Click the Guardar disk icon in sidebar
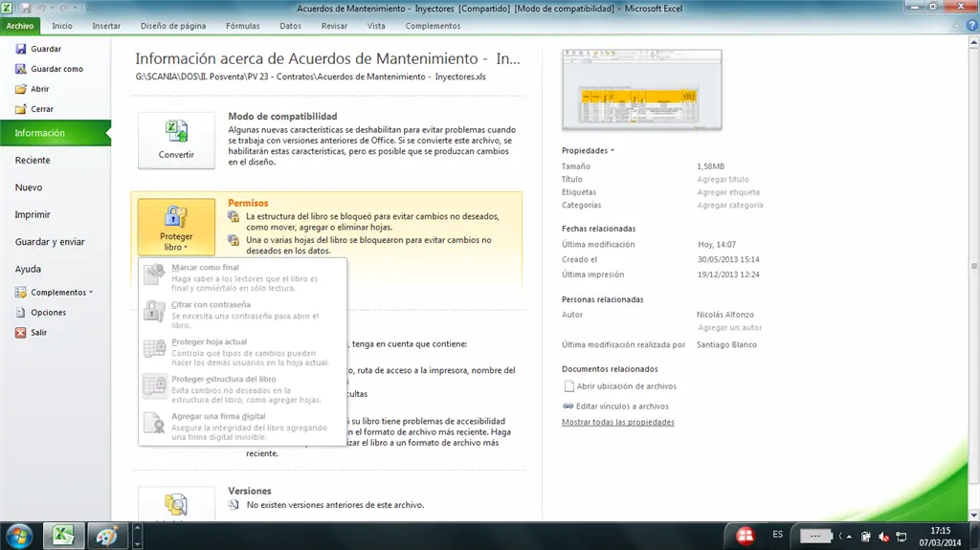Viewport: 980px width, 550px height. coord(20,49)
